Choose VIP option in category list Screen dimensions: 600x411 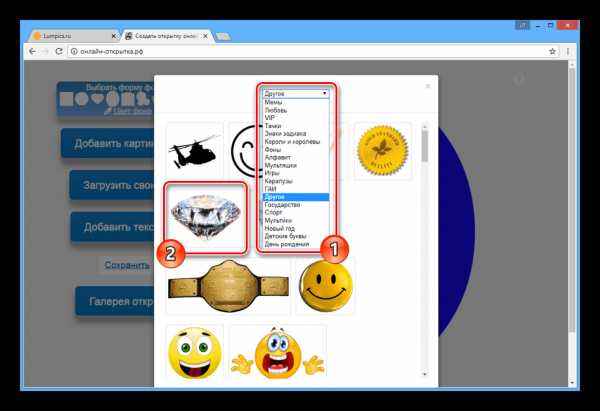click(x=296, y=118)
